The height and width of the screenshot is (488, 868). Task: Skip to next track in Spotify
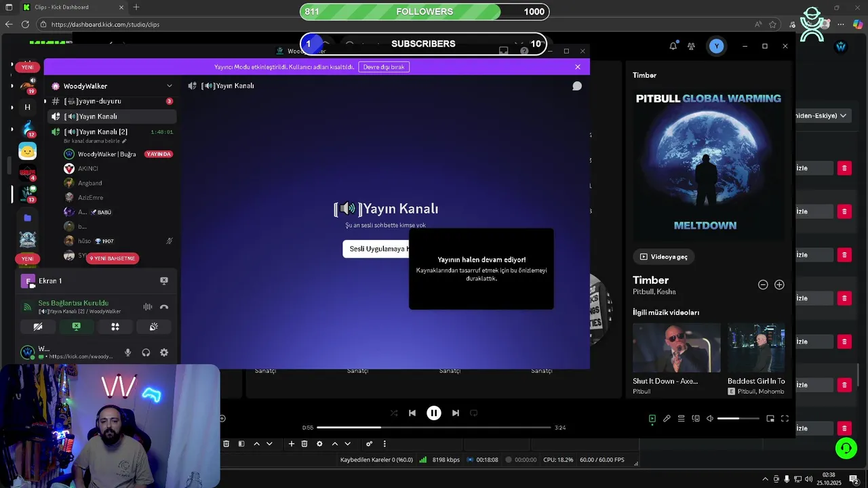click(x=456, y=413)
